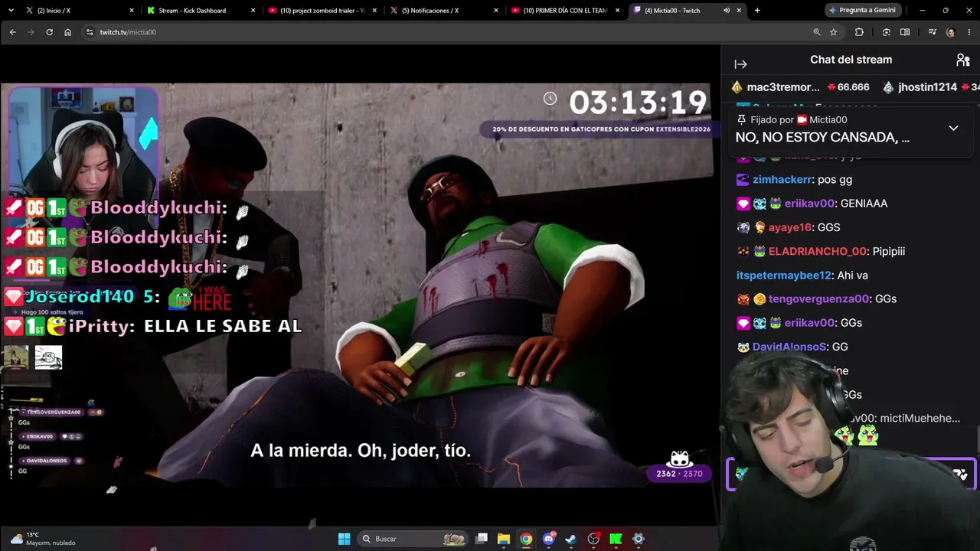This screenshot has height=551, width=980.
Task: Reload the Twitch page
Action: coord(49,32)
